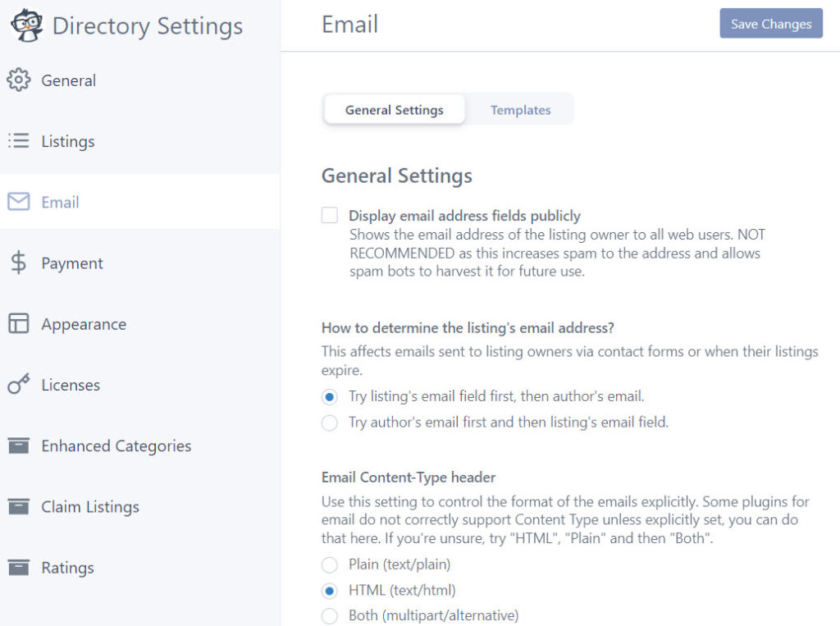Select the General Settings tab
The height and width of the screenshot is (626, 840).
(x=395, y=110)
